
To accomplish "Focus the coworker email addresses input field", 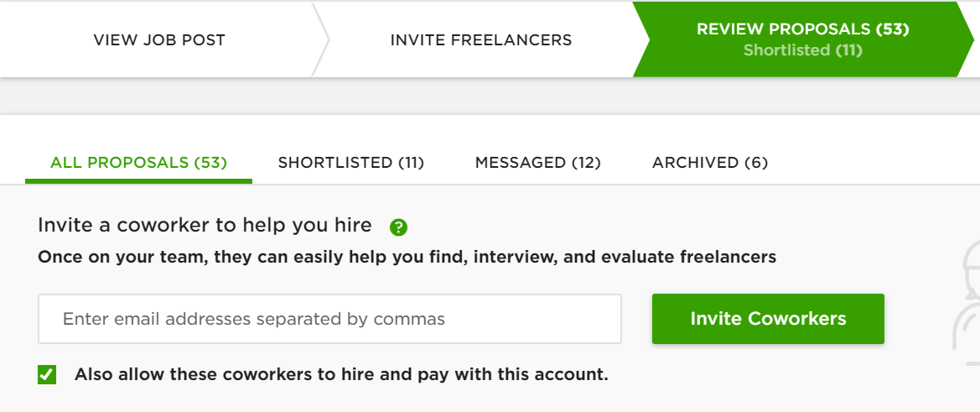I will tap(329, 319).
